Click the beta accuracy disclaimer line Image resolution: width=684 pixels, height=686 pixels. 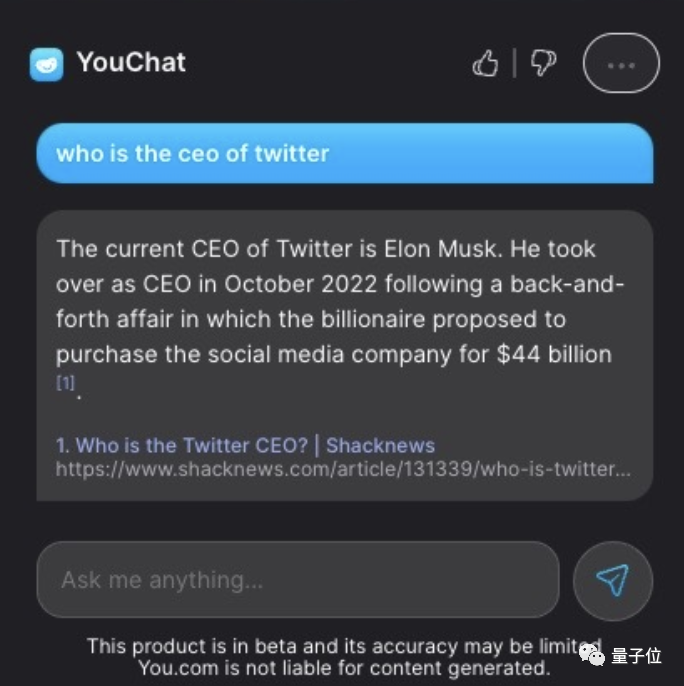pyautogui.click(x=344, y=646)
